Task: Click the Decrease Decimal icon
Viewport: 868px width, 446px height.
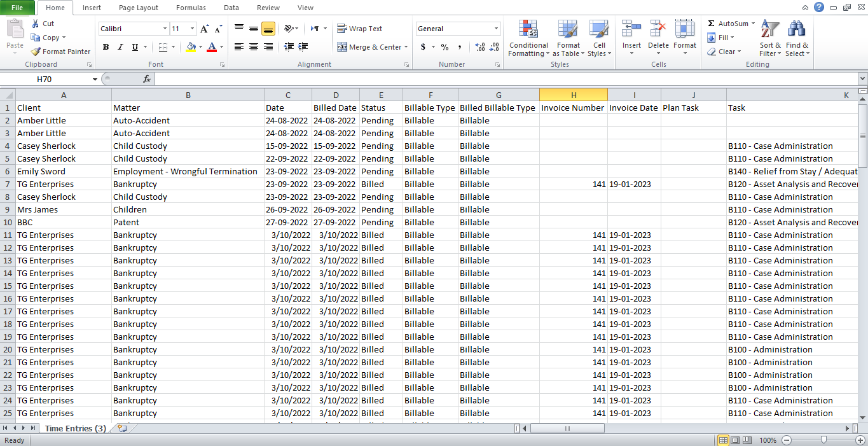Action: pos(494,47)
